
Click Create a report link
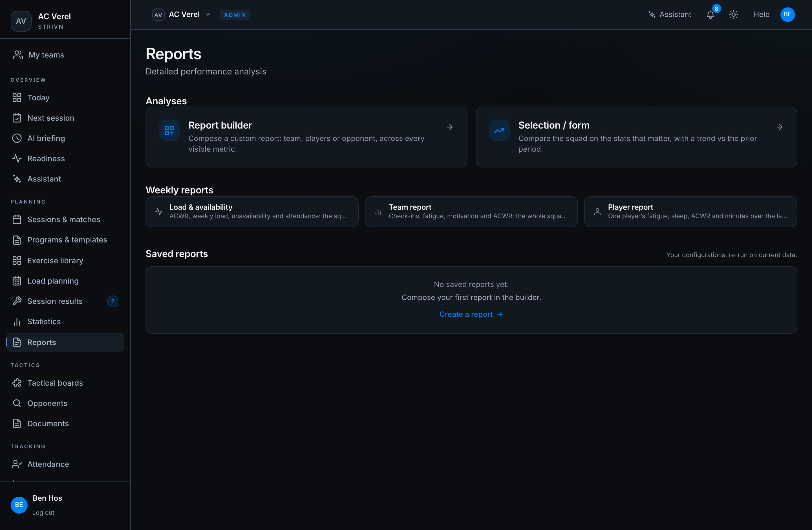[471, 314]
